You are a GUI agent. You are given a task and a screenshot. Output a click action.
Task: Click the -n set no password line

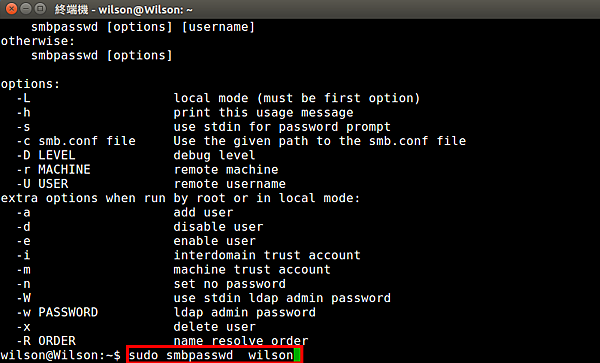coord(151,284)
